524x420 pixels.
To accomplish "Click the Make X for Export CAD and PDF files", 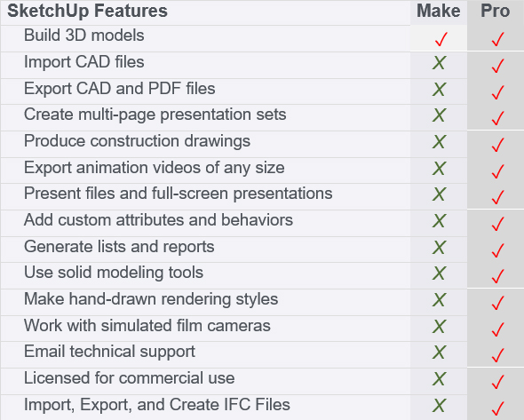I will tap(439, 89).
